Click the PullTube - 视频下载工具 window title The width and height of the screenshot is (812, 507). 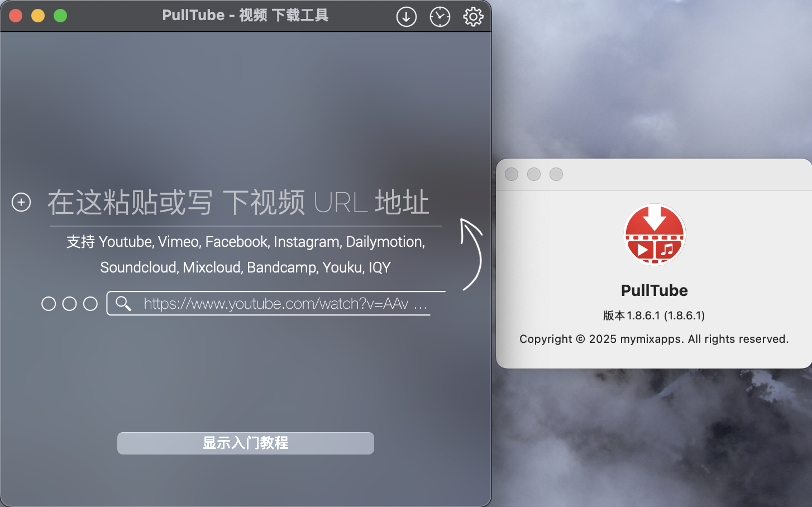click(x=246, y=15)
